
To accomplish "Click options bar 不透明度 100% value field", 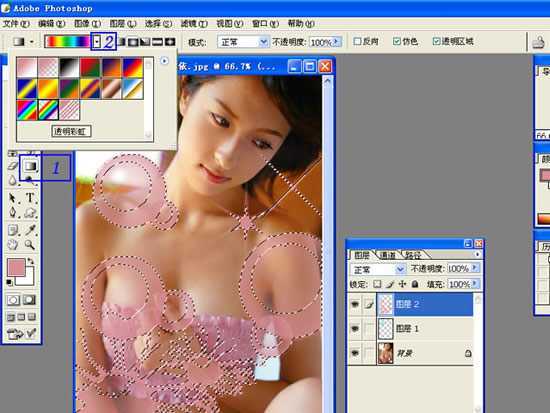I will coord(321,42).
